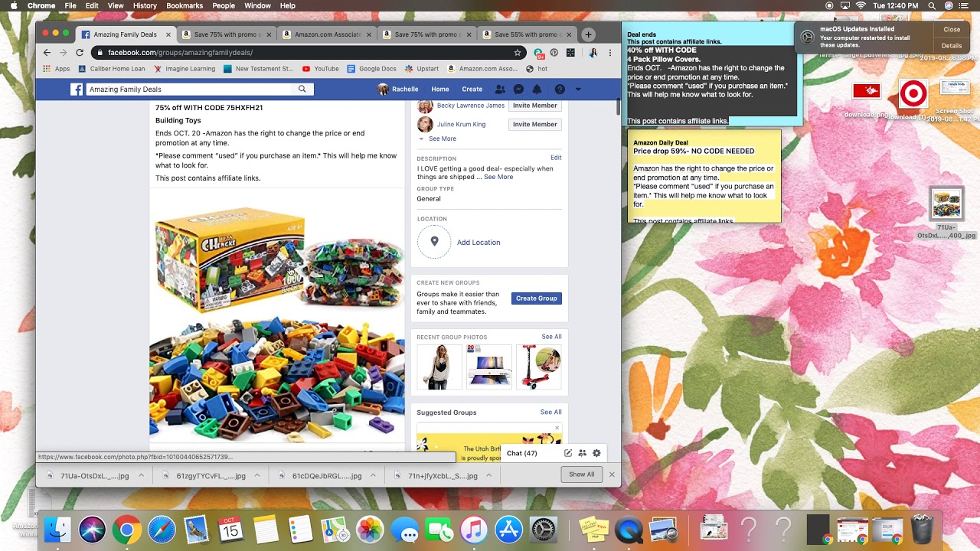
Task: Open YouTube bookmark
Action: (x=320, y=69)
